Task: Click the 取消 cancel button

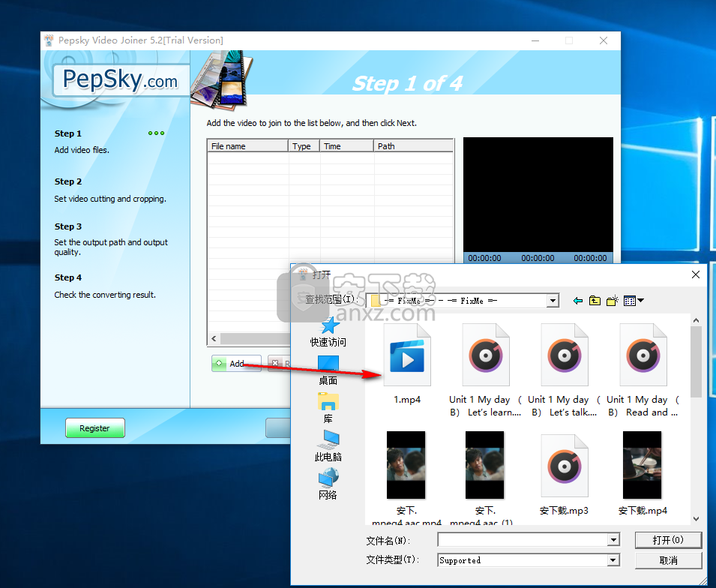Action: 668,560
